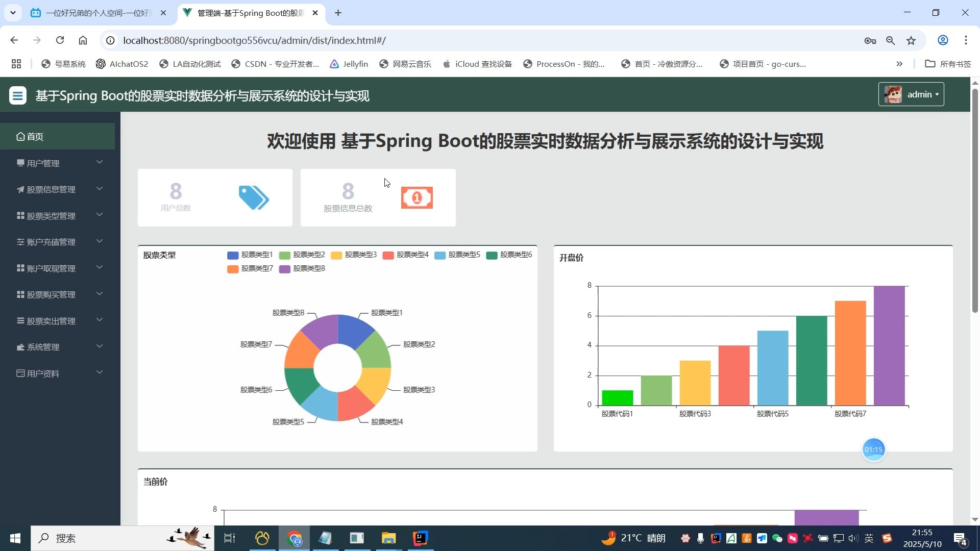Click the paper-plane icon for 股票信息管理
The image size is (980, 551).
(20, 189)
